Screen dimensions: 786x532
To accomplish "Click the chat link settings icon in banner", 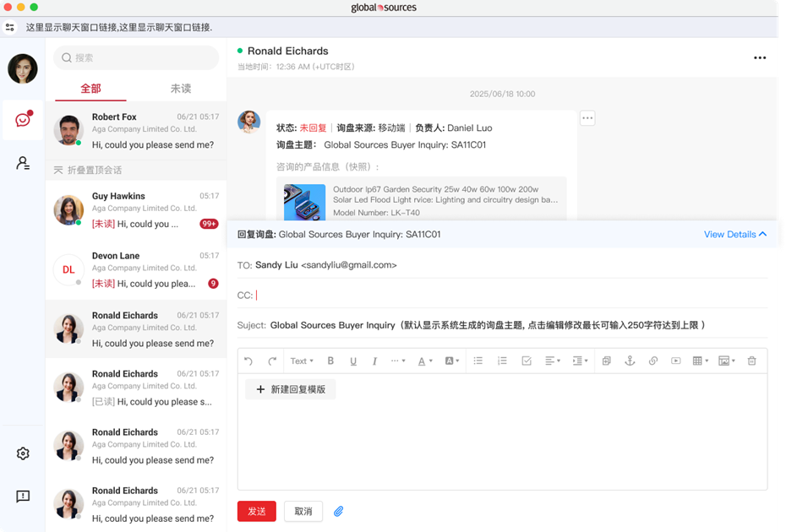I will click(x=9, y=27).
